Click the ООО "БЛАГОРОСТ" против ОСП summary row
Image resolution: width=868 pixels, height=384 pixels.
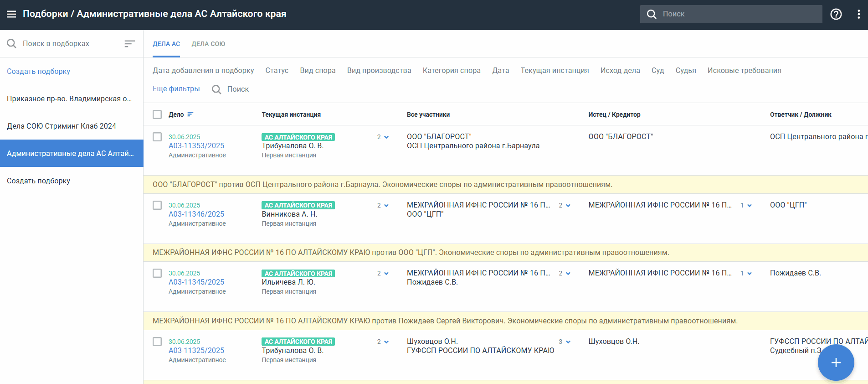point(506,184)
